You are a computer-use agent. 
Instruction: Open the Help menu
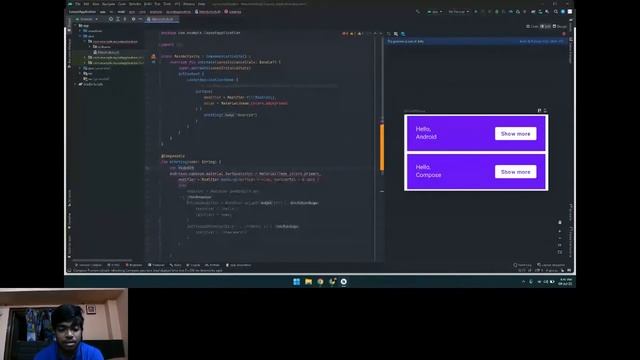point(201,4)
